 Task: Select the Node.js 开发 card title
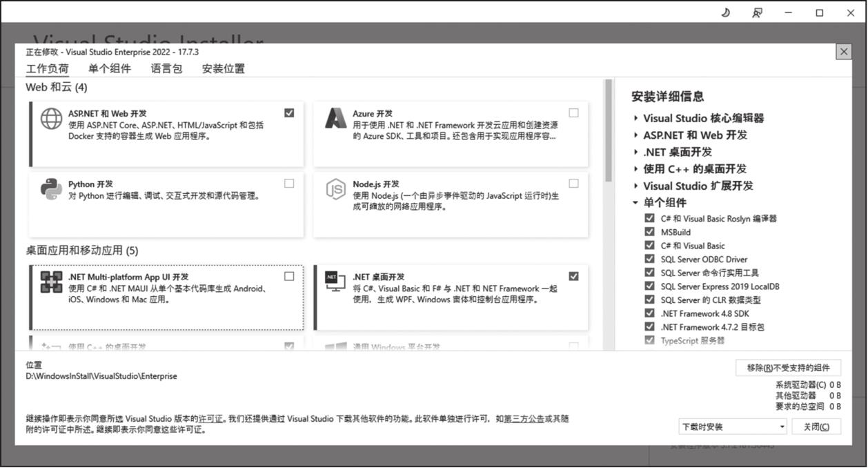(x=376, y=184)
